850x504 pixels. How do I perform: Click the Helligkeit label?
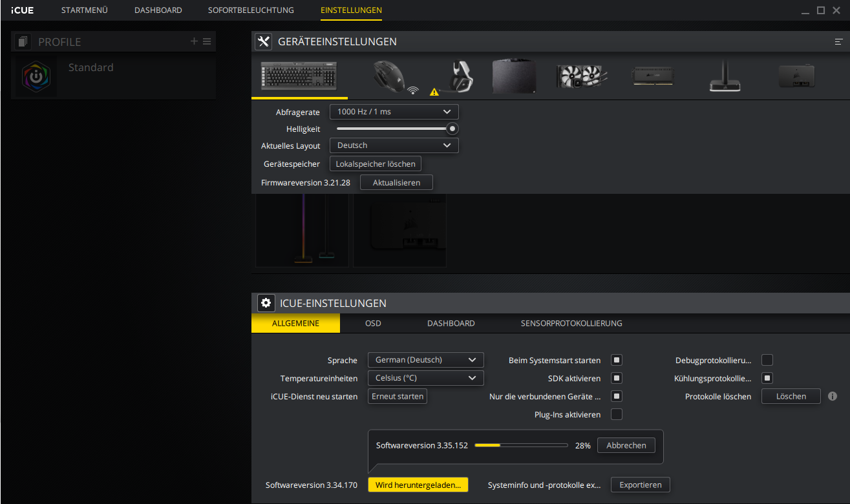coord(303,129)
